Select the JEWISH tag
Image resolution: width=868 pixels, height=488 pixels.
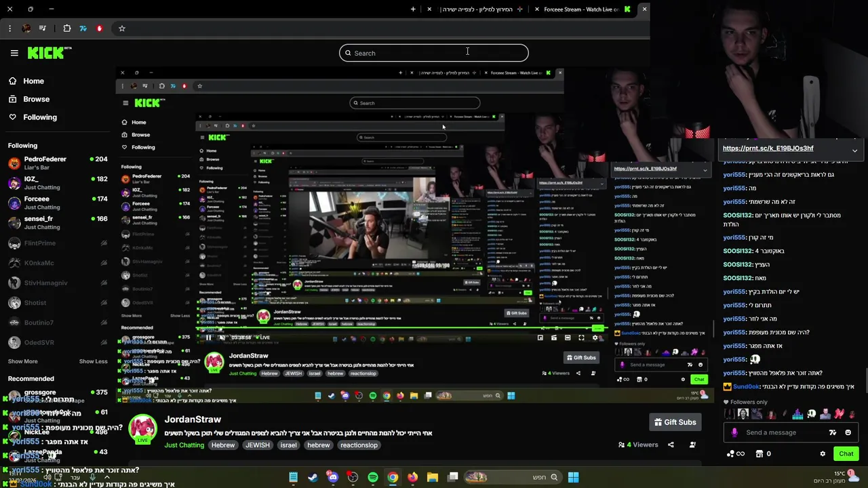point(258,445)
